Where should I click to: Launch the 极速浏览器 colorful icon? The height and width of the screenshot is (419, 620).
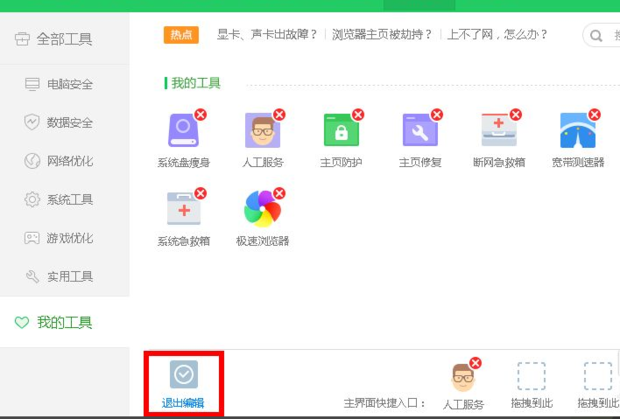[x=263, y=209]
